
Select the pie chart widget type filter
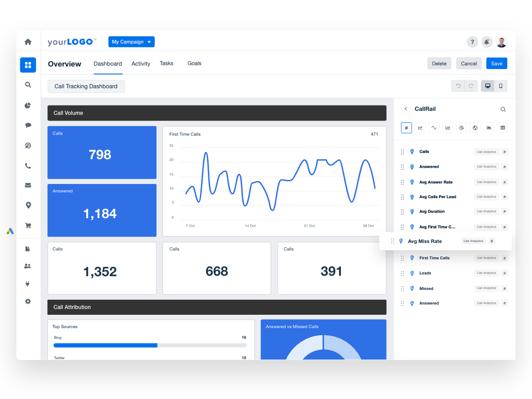(462, 128)
